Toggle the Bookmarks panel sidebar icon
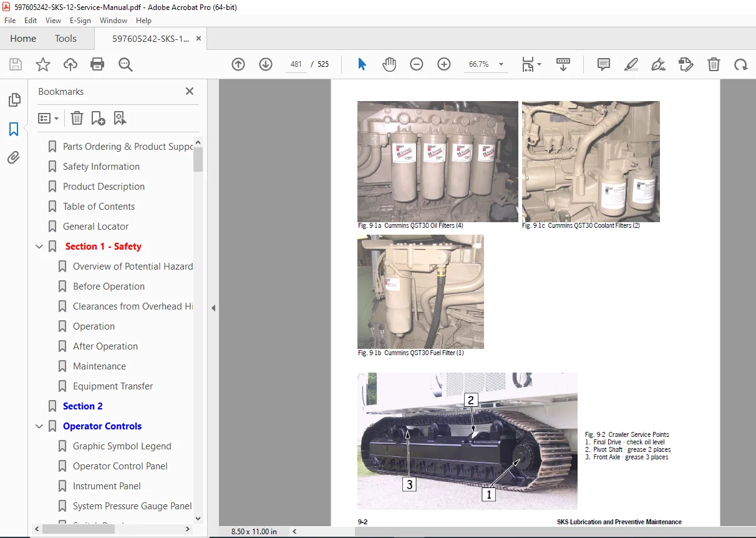Viewport: 756px width, 538px height. (14, 129)
